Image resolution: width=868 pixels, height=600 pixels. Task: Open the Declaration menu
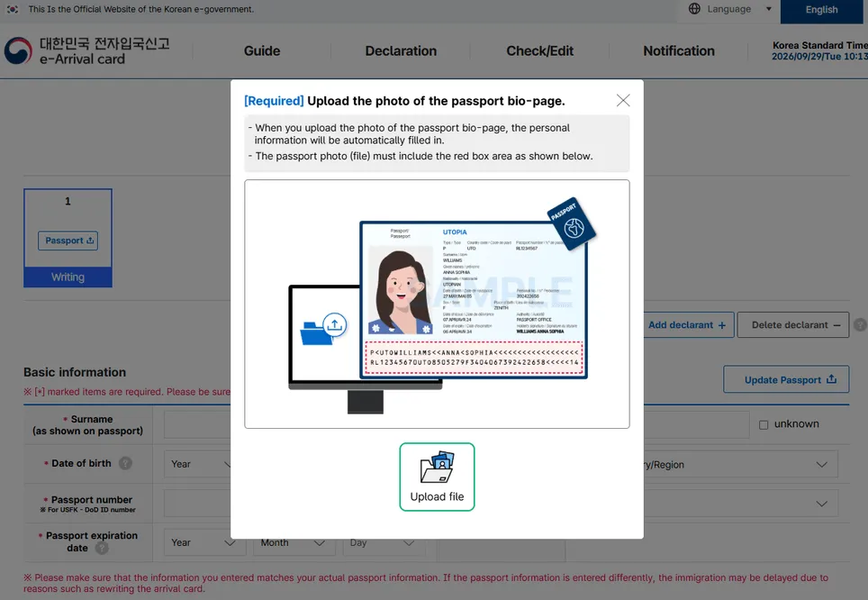coord(401,51)
